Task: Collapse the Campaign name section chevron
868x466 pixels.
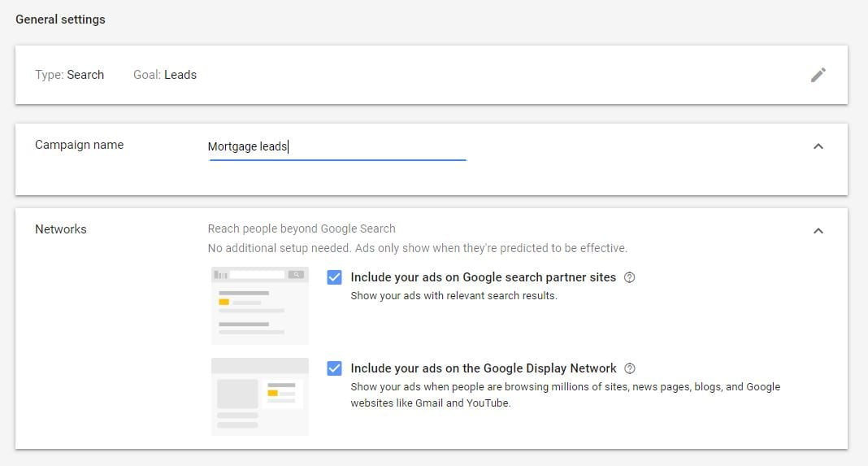Action: (818, 146)
